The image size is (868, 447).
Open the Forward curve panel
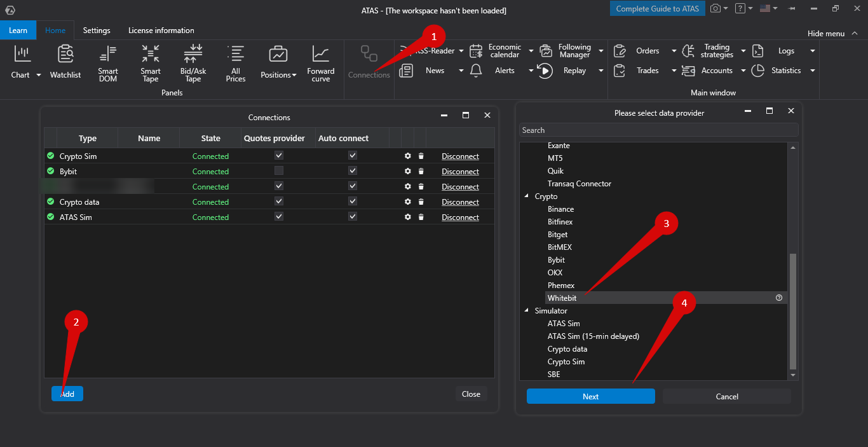[321, 64]
